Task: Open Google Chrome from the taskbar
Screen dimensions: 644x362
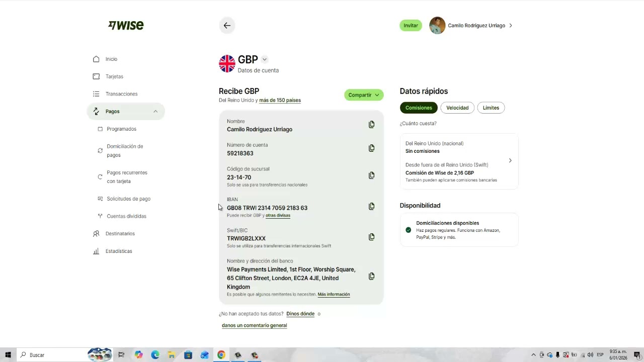Action: (221, 355)
